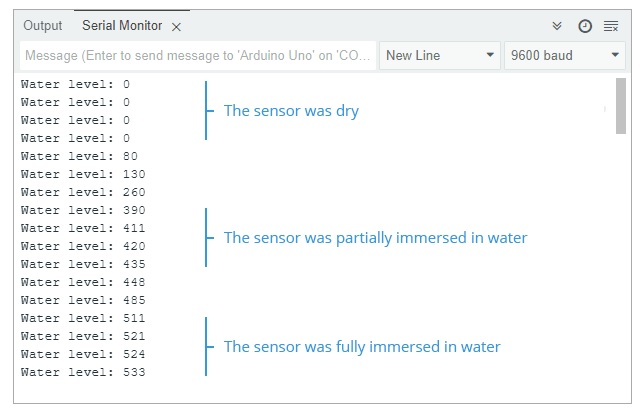Click "The sensor was dry" annotation

pos(291,111)
